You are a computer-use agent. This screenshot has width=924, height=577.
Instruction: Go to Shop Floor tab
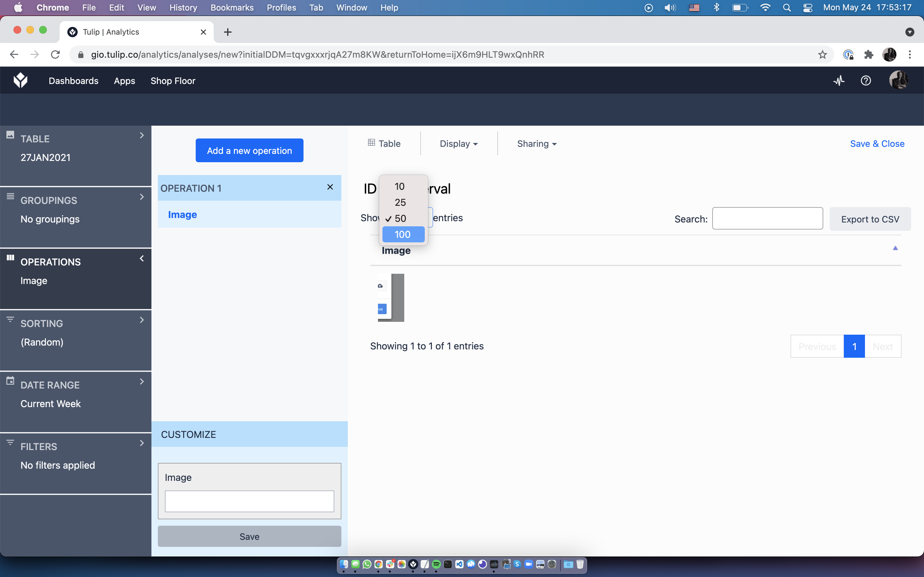[x=173, y=81]
